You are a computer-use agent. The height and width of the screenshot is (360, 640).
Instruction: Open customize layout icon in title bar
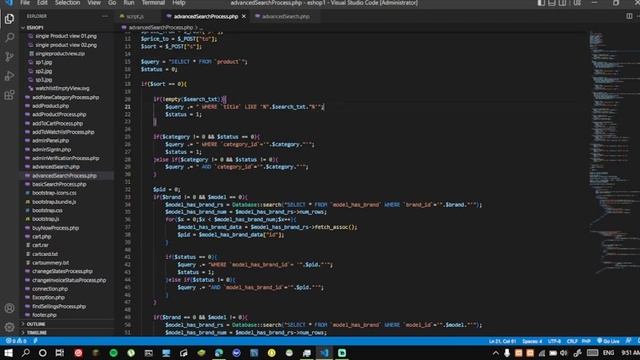tap(577, 3)
